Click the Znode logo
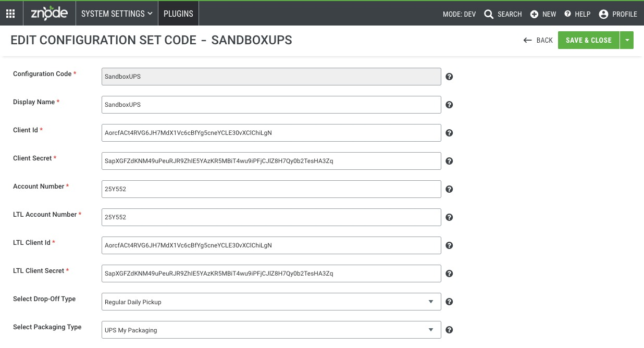The image size is (644, 348). coord(49,13)
